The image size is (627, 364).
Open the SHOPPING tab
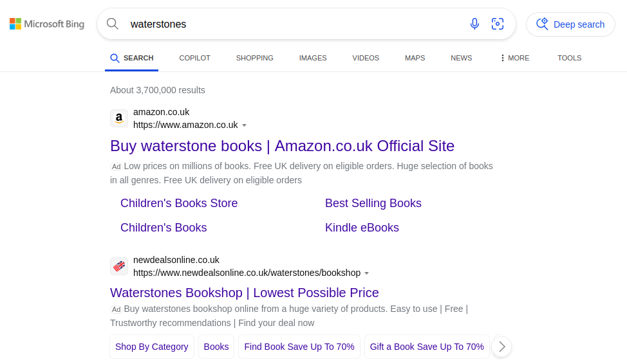(x=255, y=58)
